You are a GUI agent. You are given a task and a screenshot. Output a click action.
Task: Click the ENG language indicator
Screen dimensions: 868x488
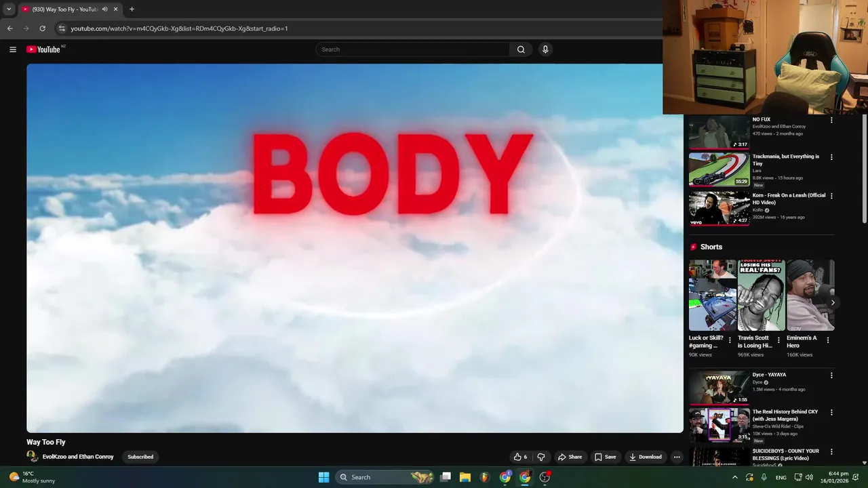coord(781,477)
